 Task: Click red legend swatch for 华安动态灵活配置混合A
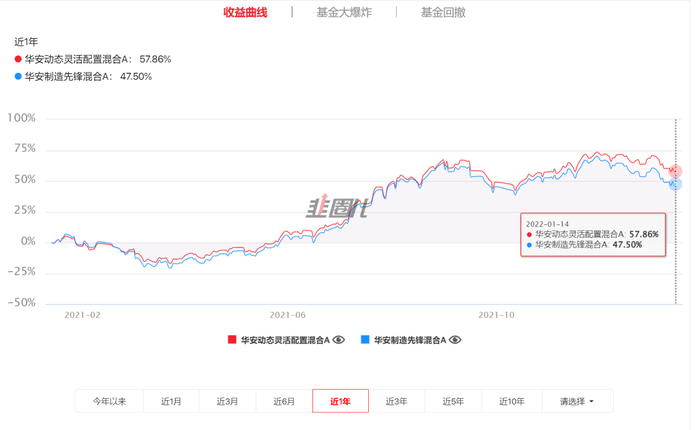coord(232,340)
